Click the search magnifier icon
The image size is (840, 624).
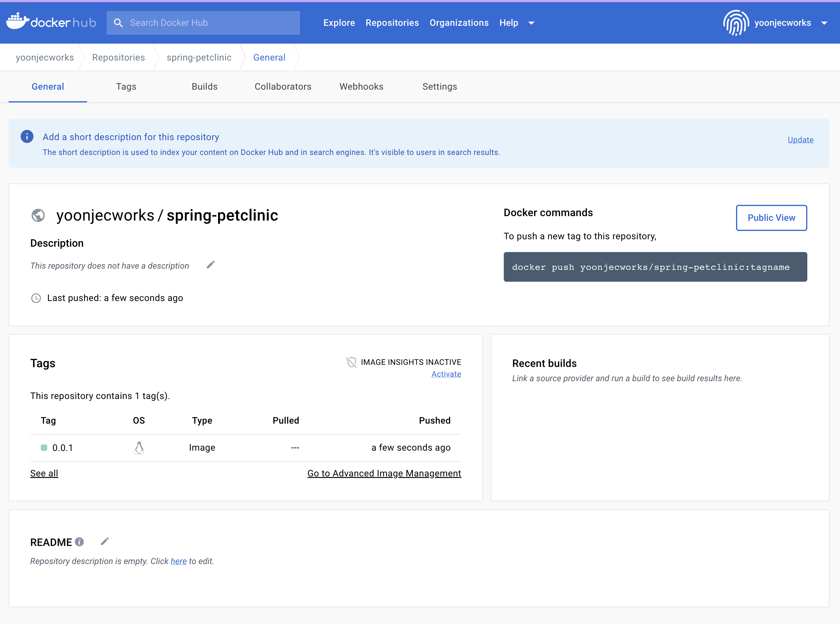pos(118,23)
